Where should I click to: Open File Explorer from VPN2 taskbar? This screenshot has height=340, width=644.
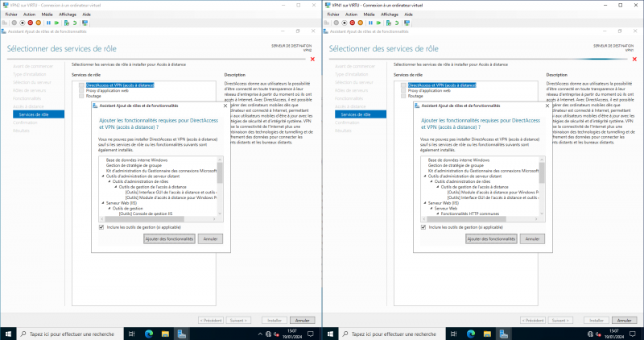pyautogui.click(x=165, y=334)
